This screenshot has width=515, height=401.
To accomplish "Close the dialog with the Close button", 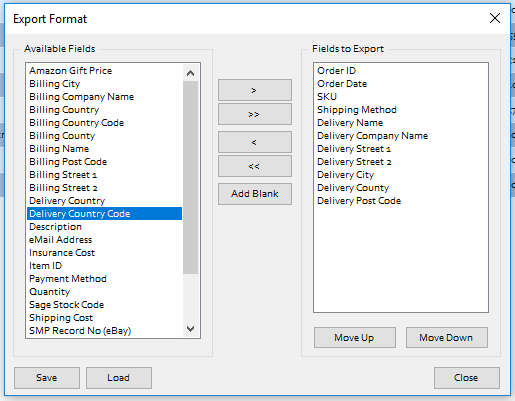I will click(467, 378).
